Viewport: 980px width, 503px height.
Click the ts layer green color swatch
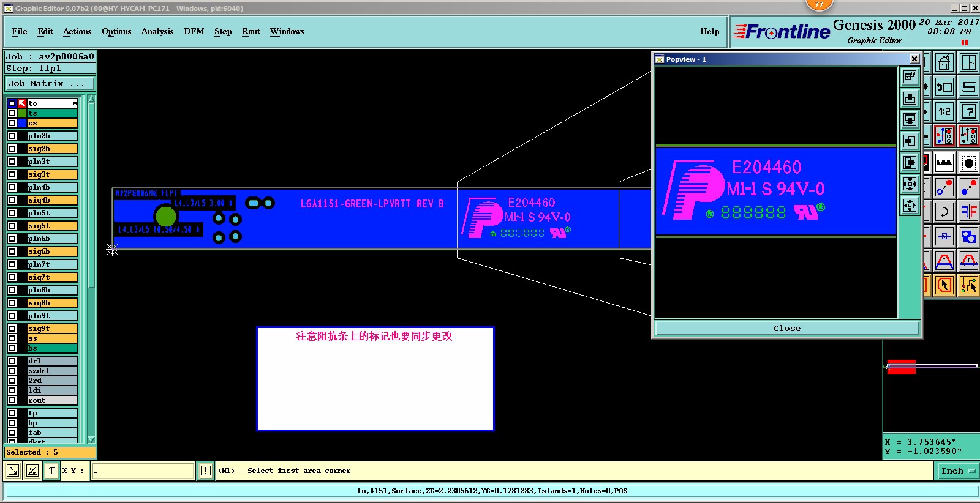(22, 113)
